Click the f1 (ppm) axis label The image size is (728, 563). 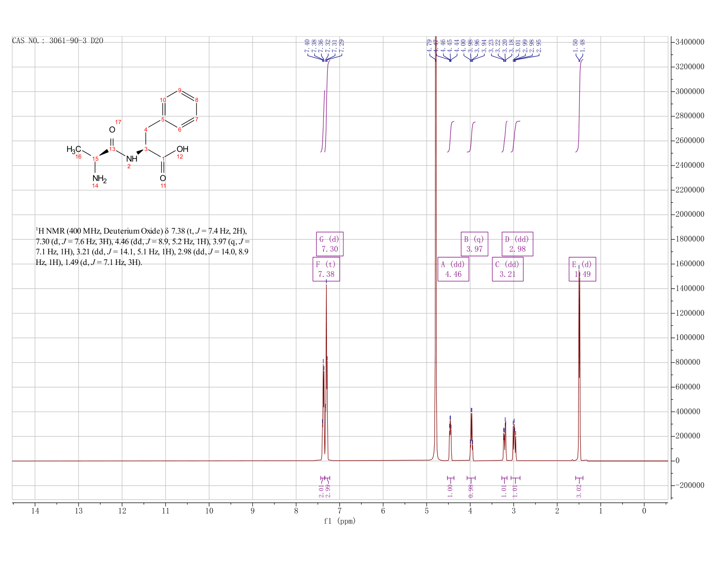[339, 521]
